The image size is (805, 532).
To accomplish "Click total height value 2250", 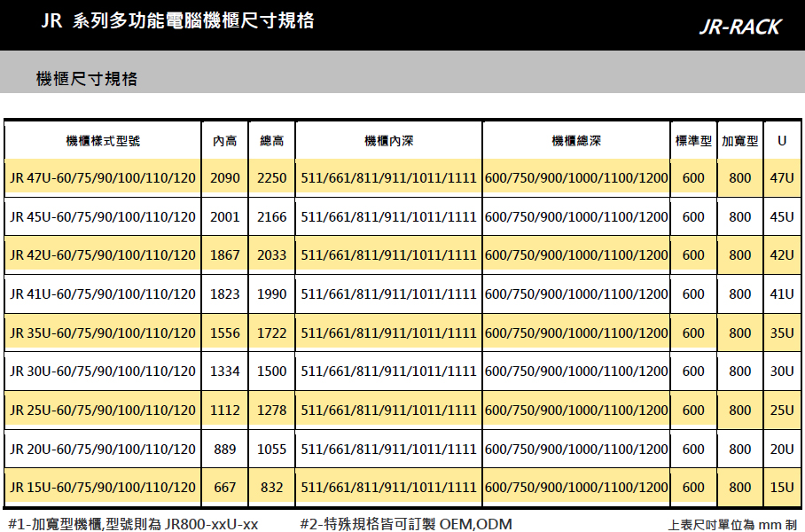I will coord(271,178).
